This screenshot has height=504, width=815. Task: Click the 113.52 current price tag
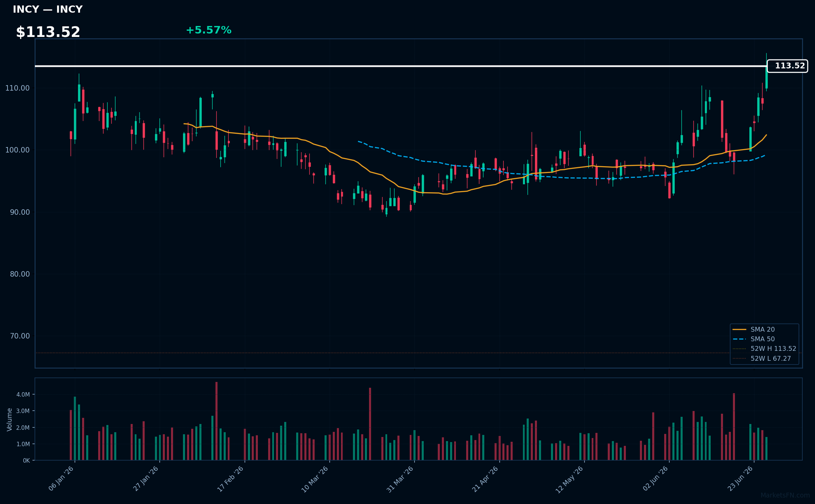click(787, 66)
